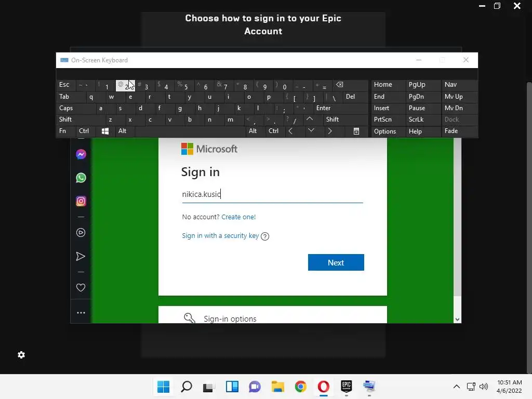Screen dimensions: 532x399
Task: Open Messenger in the Opera sidebar
Action: [x=81, y=154]
